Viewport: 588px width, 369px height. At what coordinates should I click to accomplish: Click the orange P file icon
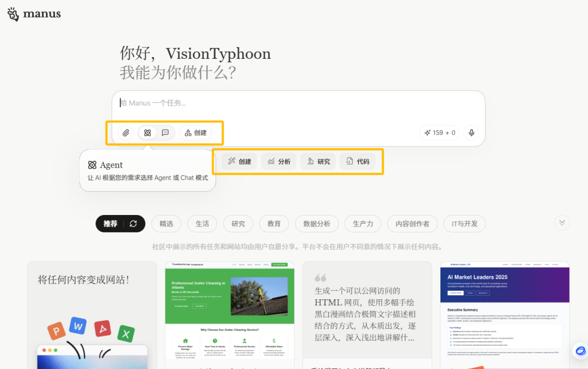click(56, 330)
